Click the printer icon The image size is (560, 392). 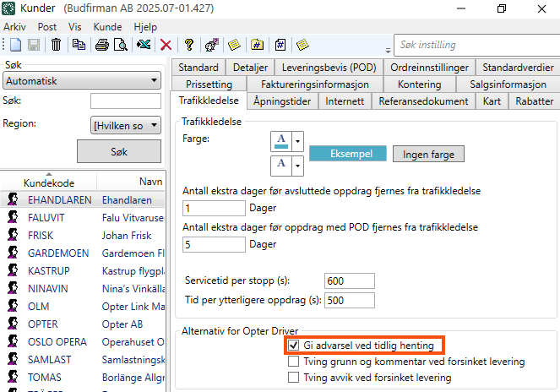tap(102, 45)
